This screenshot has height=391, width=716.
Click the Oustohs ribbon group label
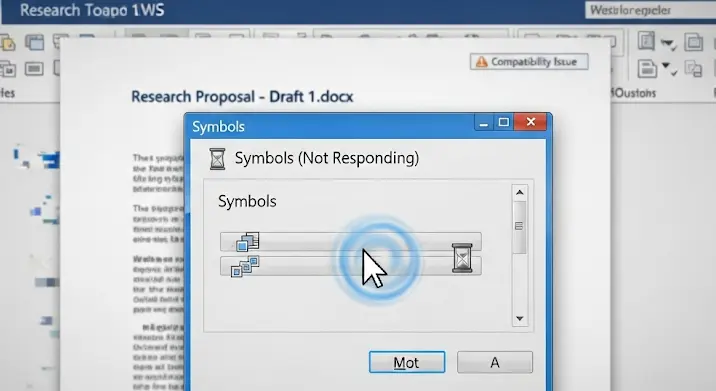pos(634,93)
